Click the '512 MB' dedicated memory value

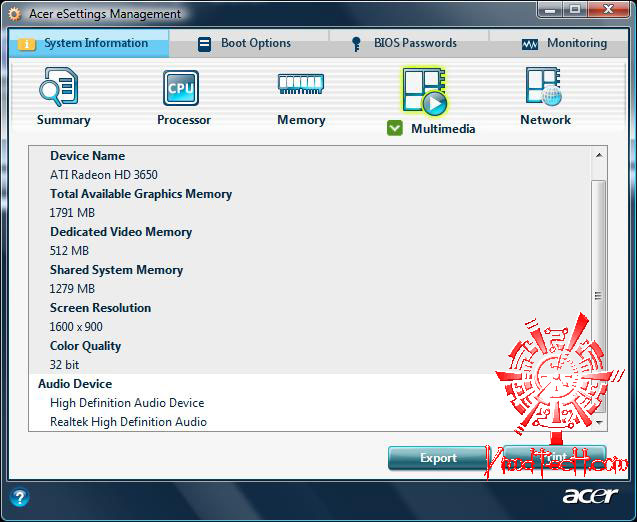point(69,251)
